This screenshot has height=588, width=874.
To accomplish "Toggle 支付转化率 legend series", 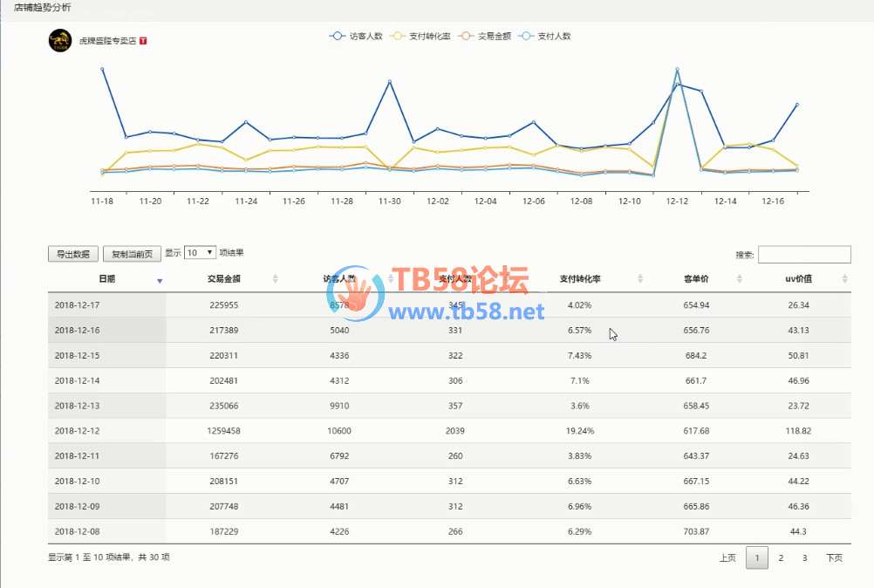I will point(420,36).
